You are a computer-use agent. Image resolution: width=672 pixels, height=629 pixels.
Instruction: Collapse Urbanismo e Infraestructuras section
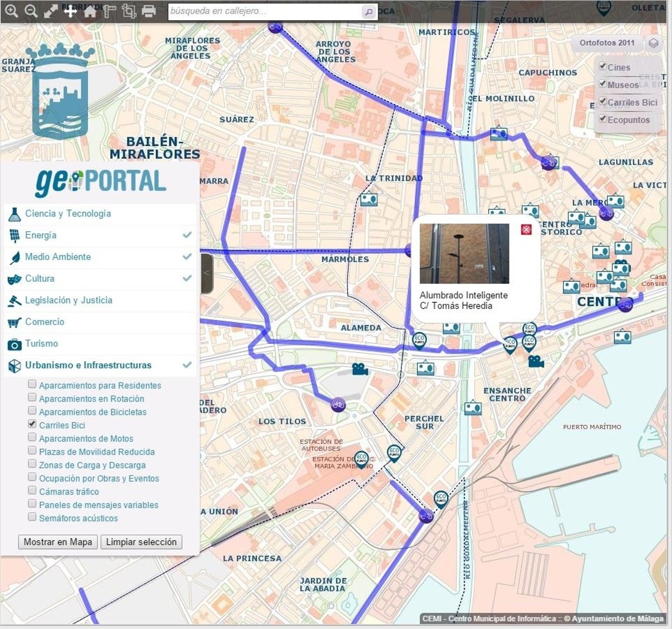pyautogui.click(x=88, y=365)
